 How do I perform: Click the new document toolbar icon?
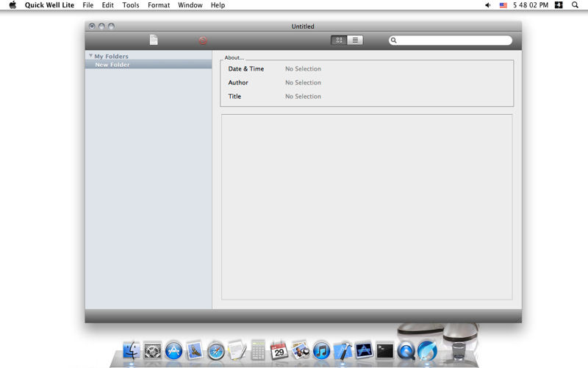(154, 40)
